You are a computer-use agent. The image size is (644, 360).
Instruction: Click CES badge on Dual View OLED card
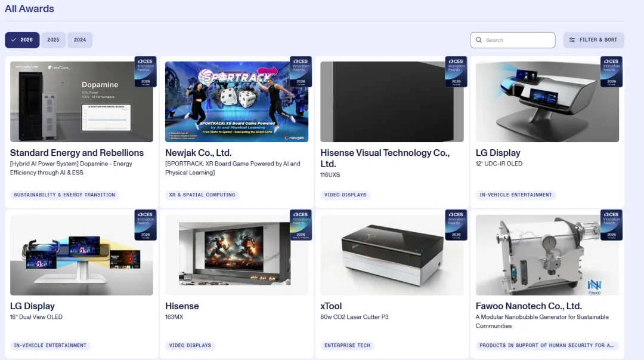pyautogui.click(x=145, y=224)
